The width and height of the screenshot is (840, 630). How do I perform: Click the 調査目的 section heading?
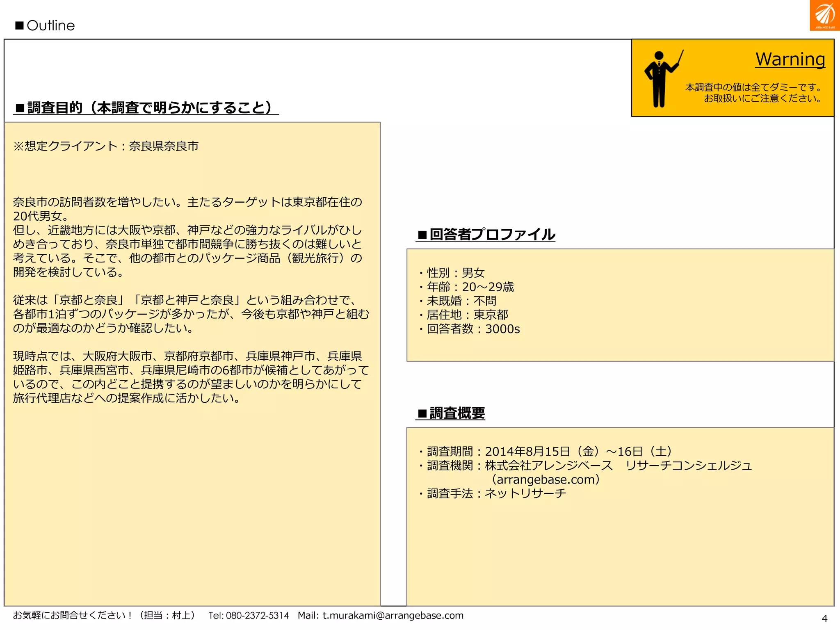(x=146, y=107)
